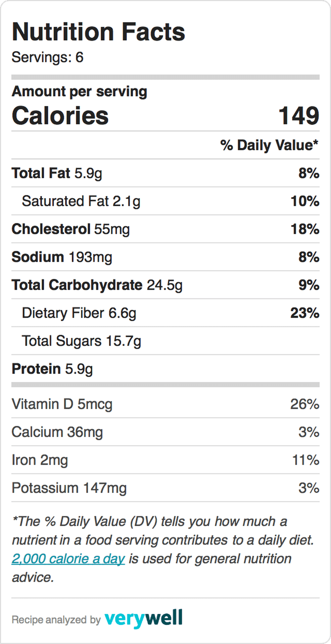Select the Protein 5.9g row

tap(165, 369)
